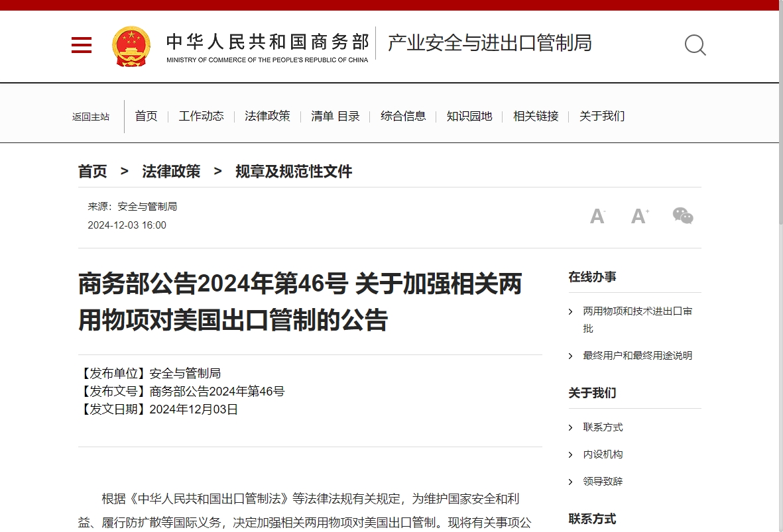This screenshot has height=532, width=783.
Task: Select 相关链接 in navigation bar
Action: pos(536,116)
